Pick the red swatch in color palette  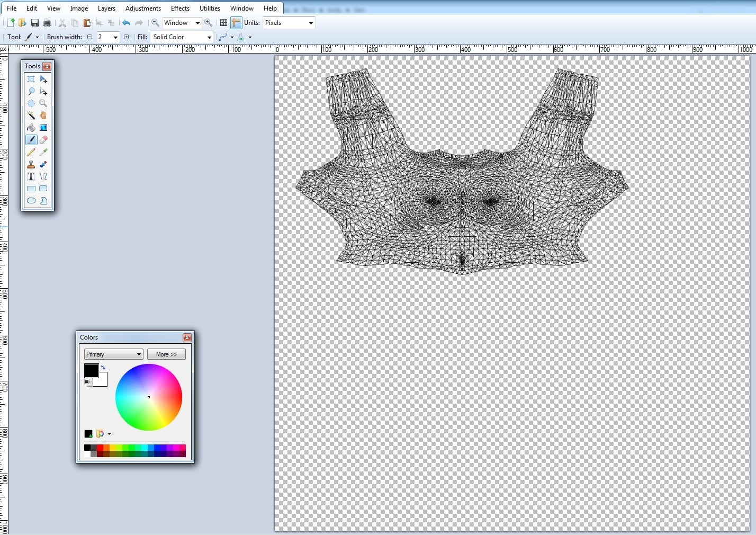click(x=100, y=448)
